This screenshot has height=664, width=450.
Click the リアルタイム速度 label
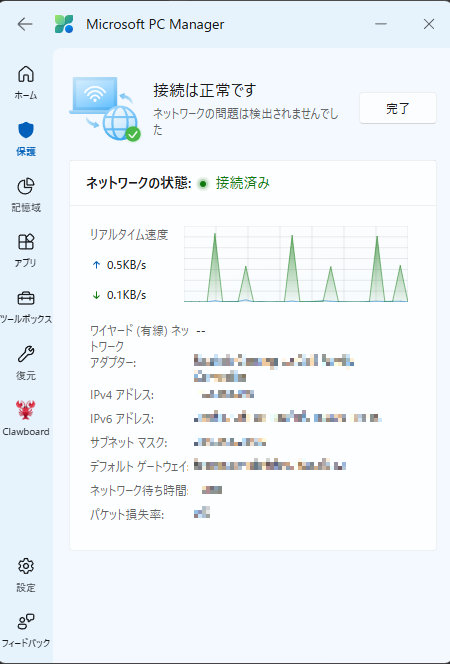tap(129, 235)
